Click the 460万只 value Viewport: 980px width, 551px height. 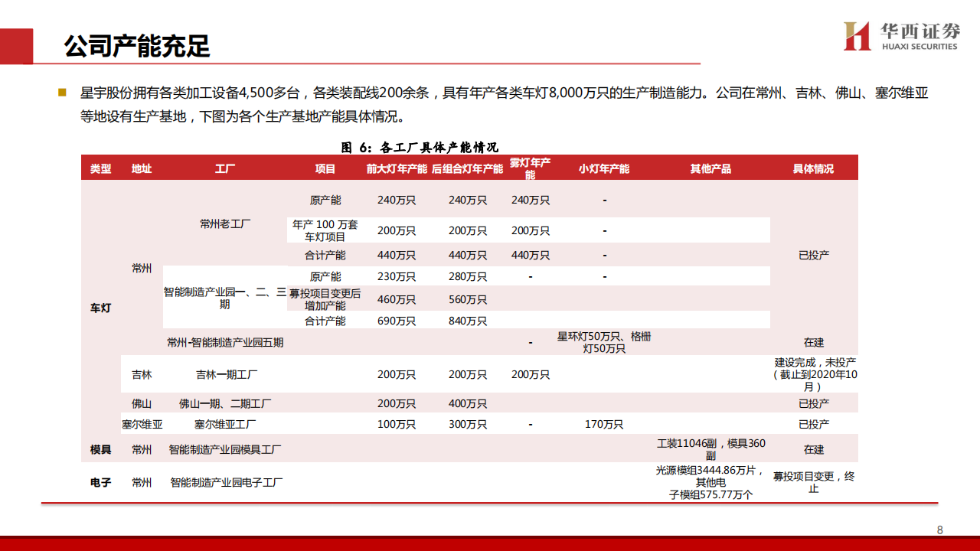tap(397, 299)
